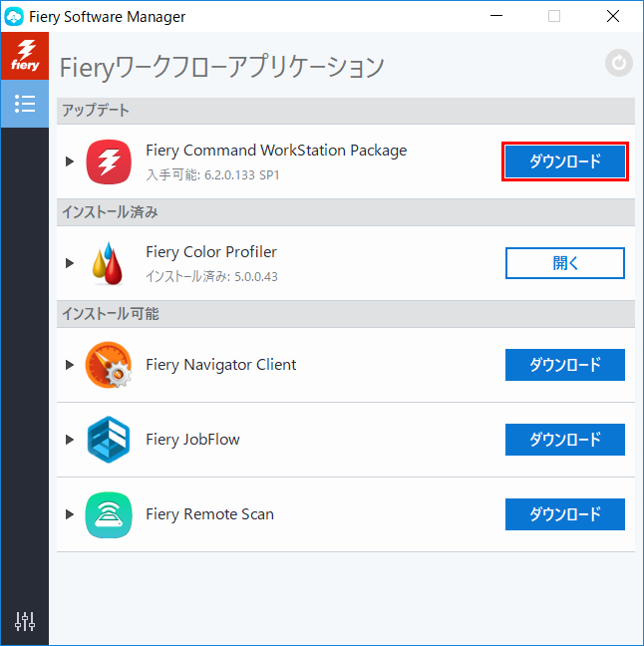Click the version text 6.2.0.133 SP1
Screen dimensions: 644x646
242,175
